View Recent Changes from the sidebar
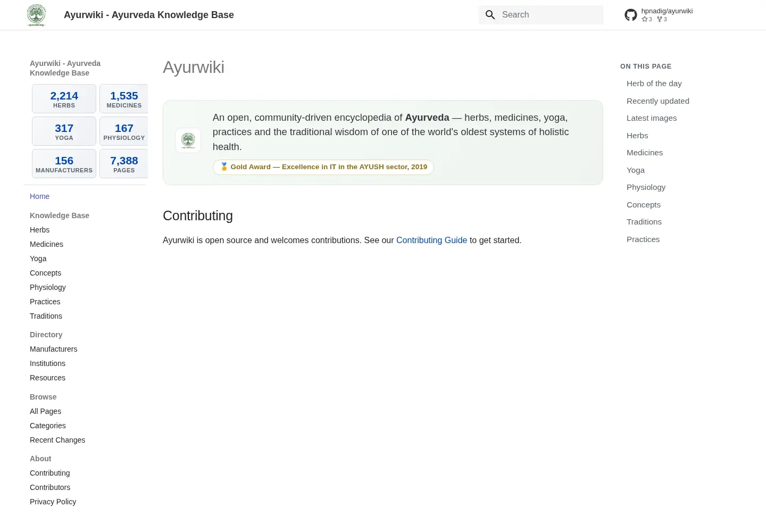The image size is (766, 532). pos(57,440)
